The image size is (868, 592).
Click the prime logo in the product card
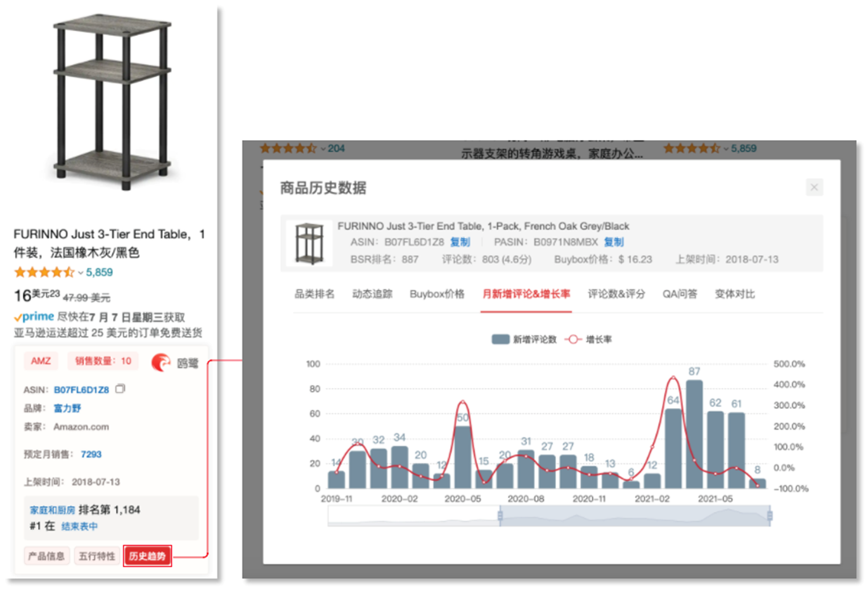(34, 317)
